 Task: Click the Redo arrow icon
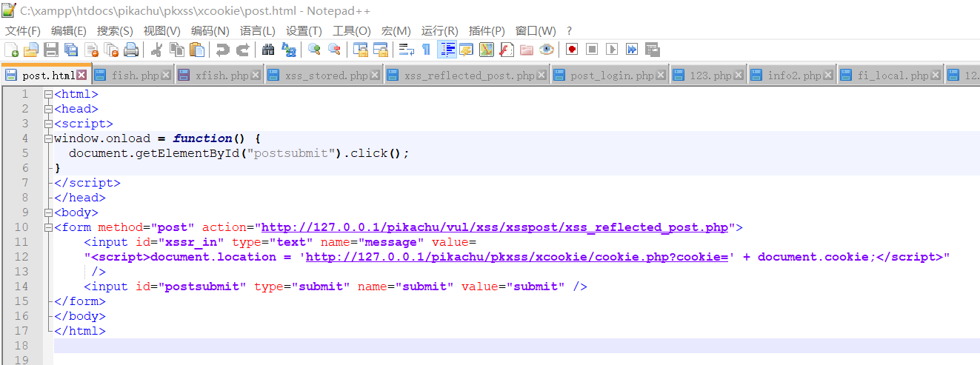click(x=241, y=50)
